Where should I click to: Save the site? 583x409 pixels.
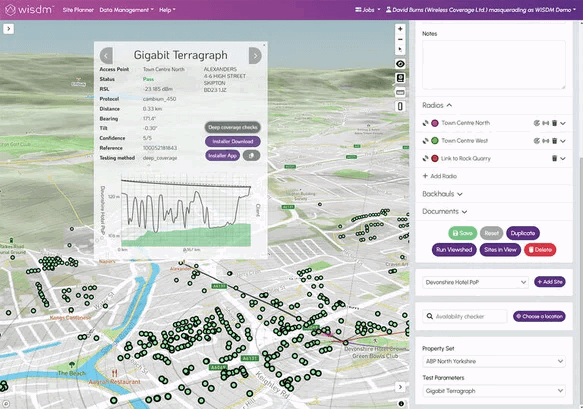[463, 233]
